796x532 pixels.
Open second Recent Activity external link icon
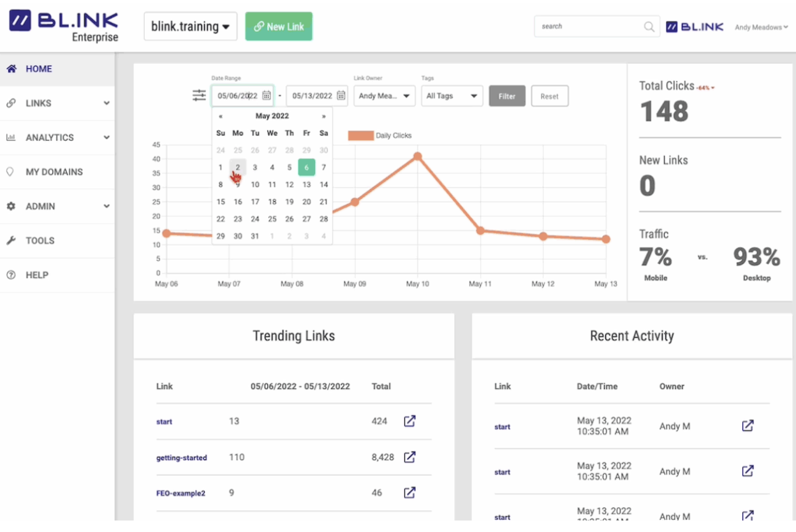pyautogui.click(x=748, y=471)
